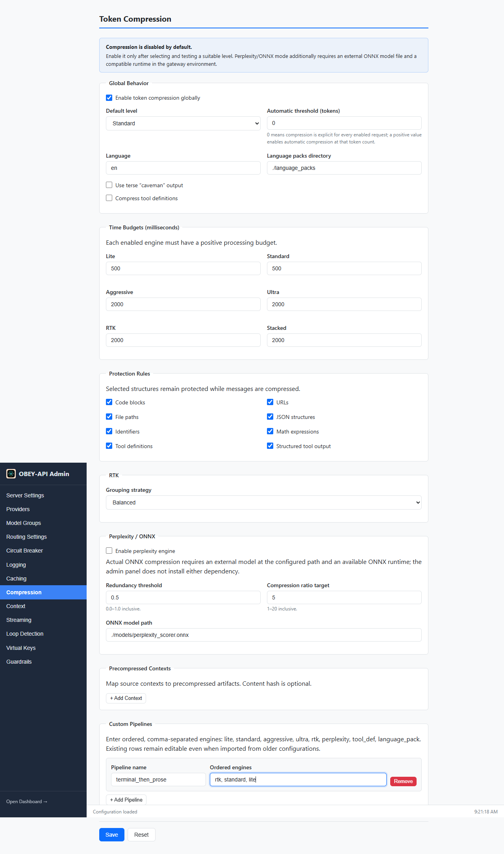Go to Providers page

click(x=43, y=509)
